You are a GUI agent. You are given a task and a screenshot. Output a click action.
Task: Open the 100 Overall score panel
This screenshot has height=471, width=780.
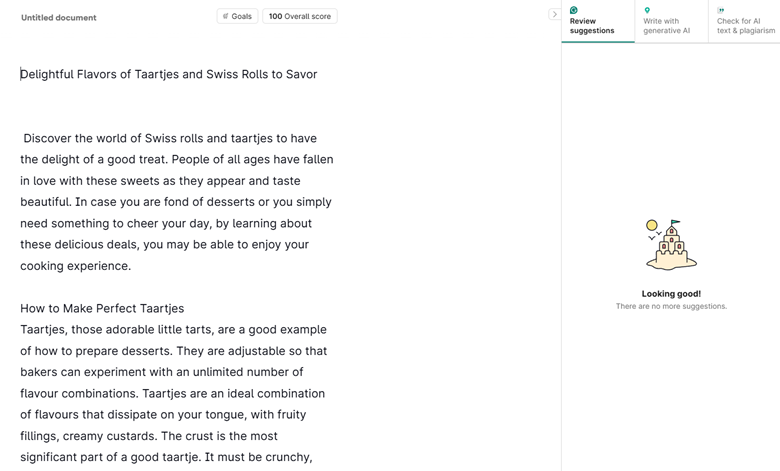coord(300,16)
